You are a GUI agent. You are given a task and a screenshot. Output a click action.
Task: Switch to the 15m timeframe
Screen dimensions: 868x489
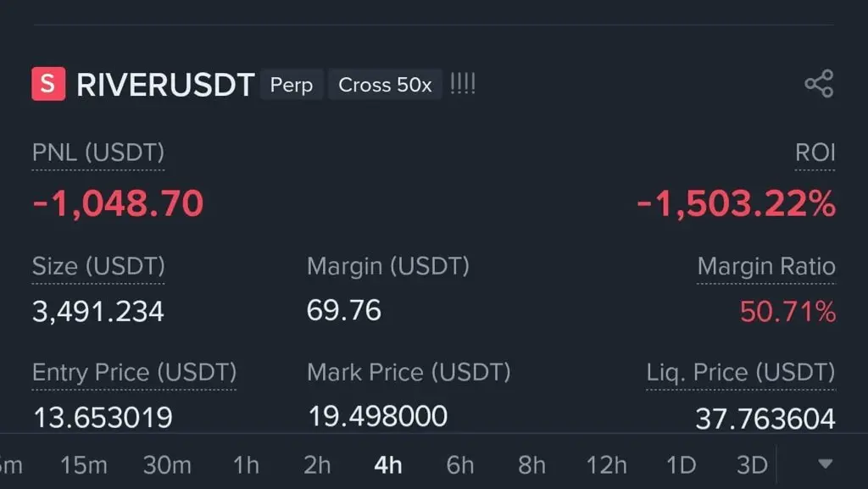click(84, 465)
